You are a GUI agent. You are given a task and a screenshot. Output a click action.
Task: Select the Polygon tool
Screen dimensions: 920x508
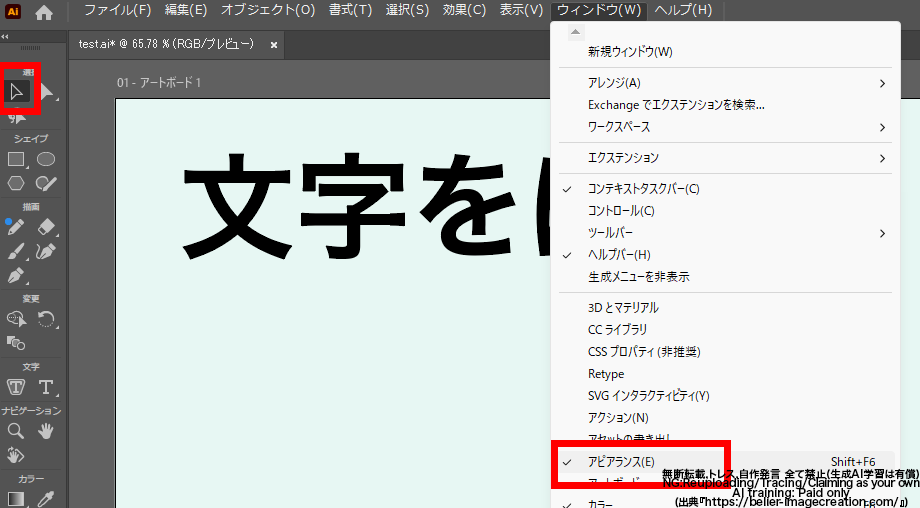click(x=16, y=183)
